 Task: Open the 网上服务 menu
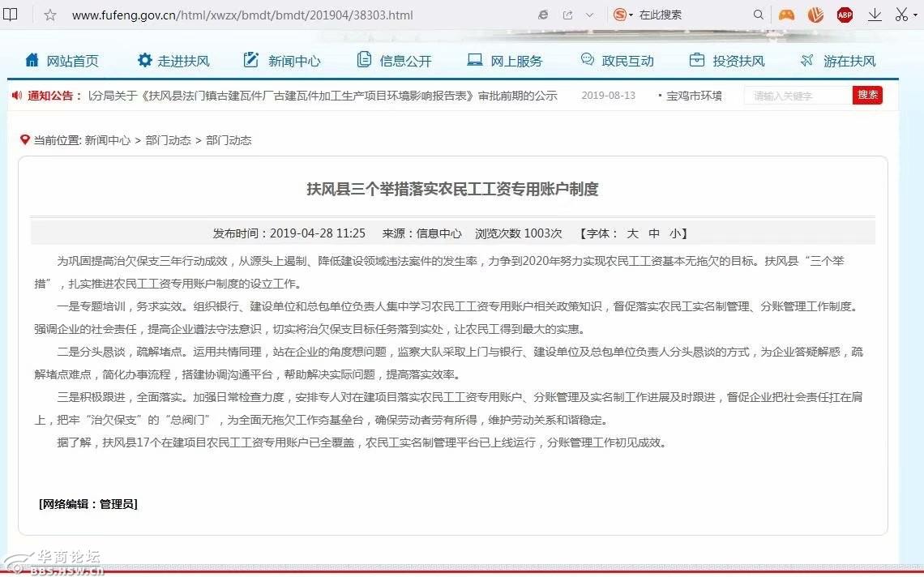516,61
